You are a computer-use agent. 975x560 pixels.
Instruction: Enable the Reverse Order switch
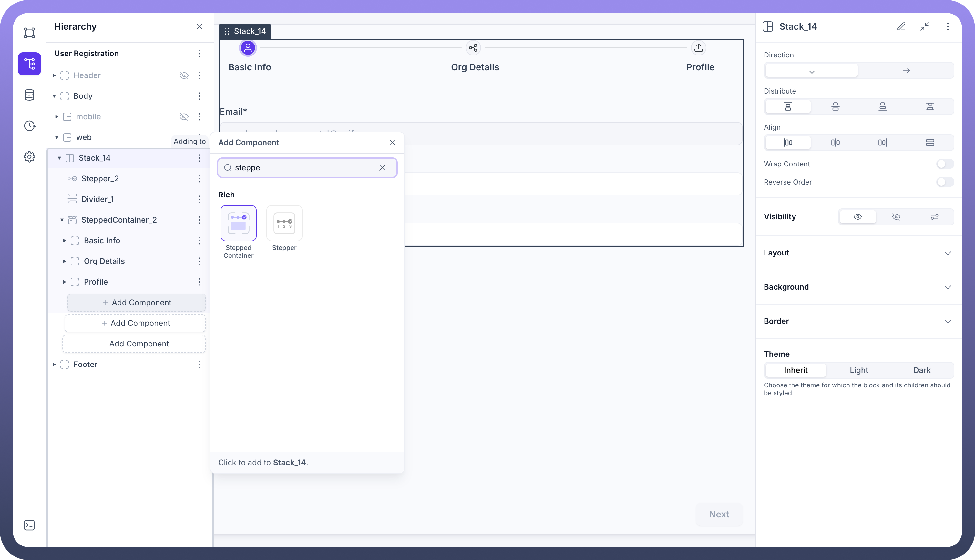[945, 182]
